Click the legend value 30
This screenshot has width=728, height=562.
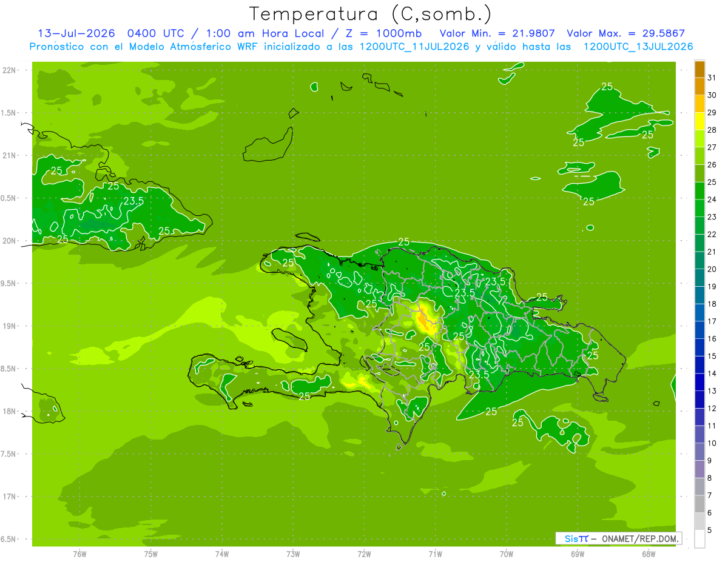[x=712, y=95]
